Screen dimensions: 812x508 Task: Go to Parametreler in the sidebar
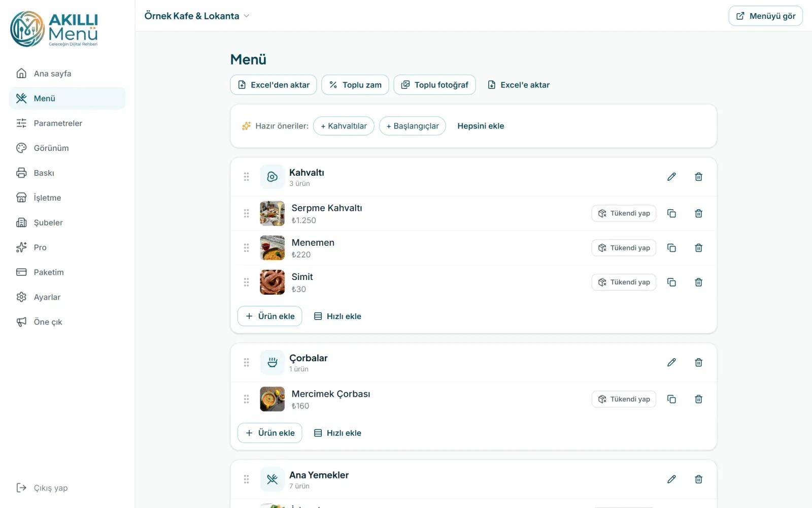click(67, 123)
